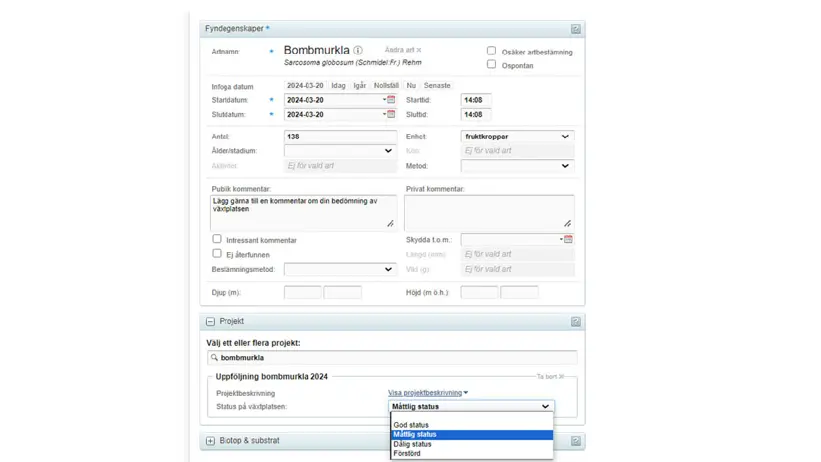Open the Startdatum calendar picker
821x462 pixels.
(391, 100)
